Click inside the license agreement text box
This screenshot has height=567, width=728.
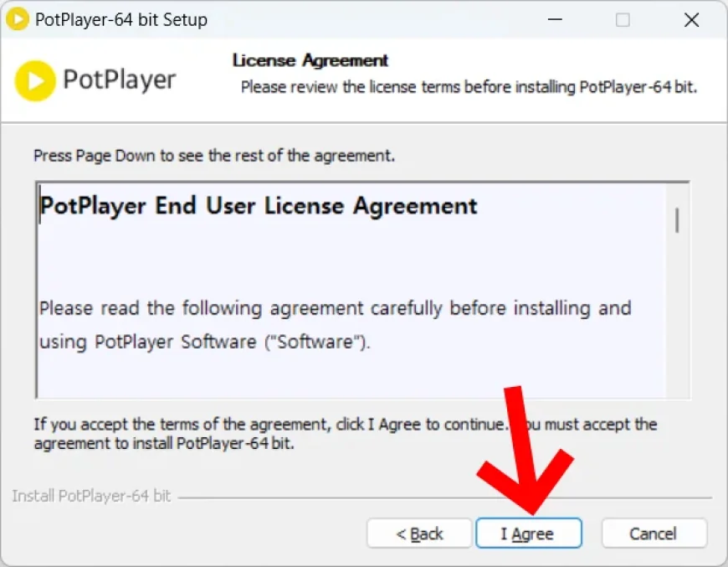click(362, 290)
